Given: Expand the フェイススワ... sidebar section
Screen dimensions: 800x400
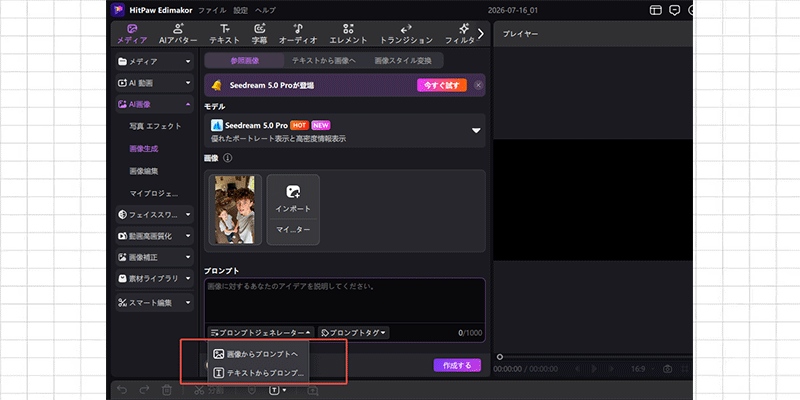Looking at the screenshot, I should (x=155, y=215).
